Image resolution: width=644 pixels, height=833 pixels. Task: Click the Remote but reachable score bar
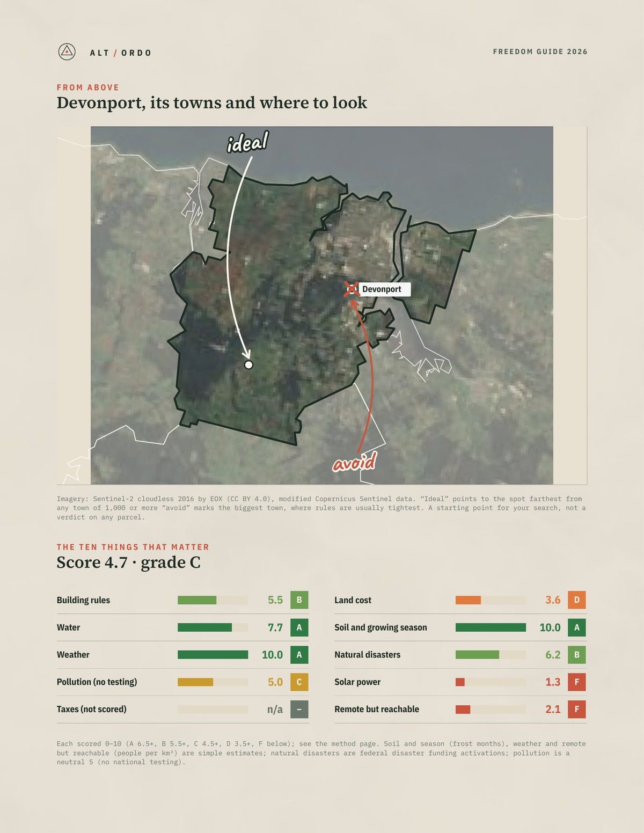[x=491, y=710]
